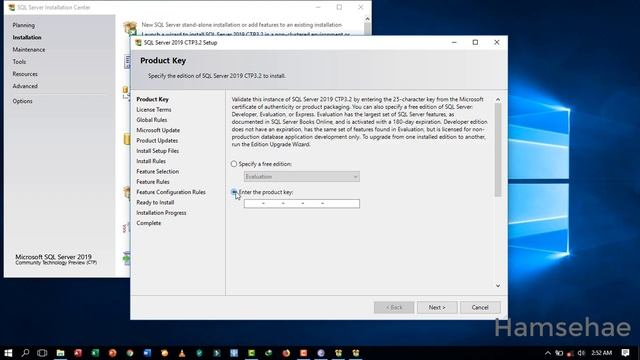Open the Tools page in Installation Center
The width and height of the screenshot is (640, 360).
(19, 62)
